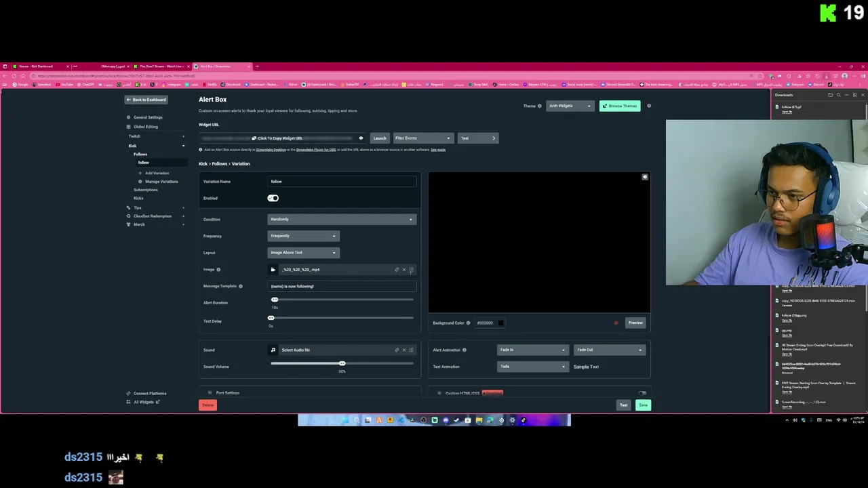
Task: Open Subscriptions under Kick
Action: [x=146, y=190]
